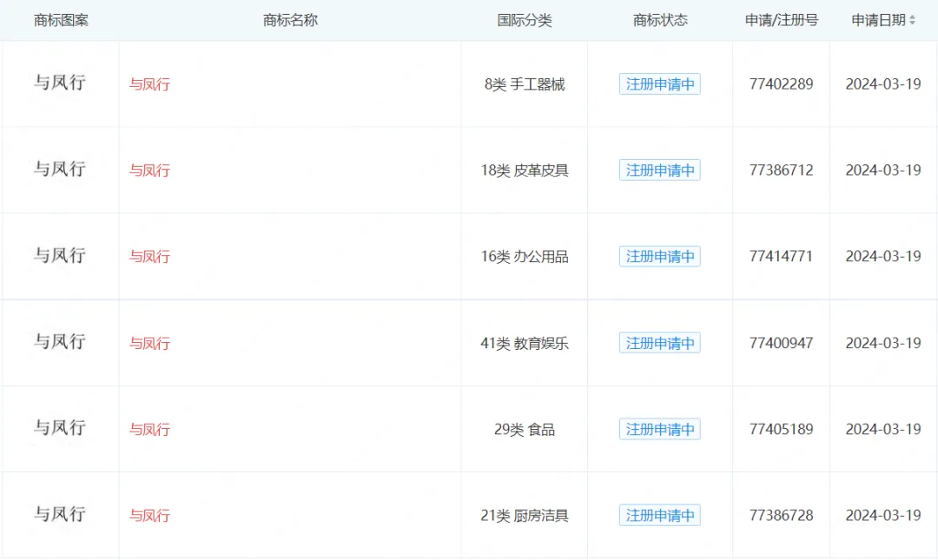Click date 2024-03-19 in 77405189 row
The height and width of the screenshot is (560, 938).
883,430
